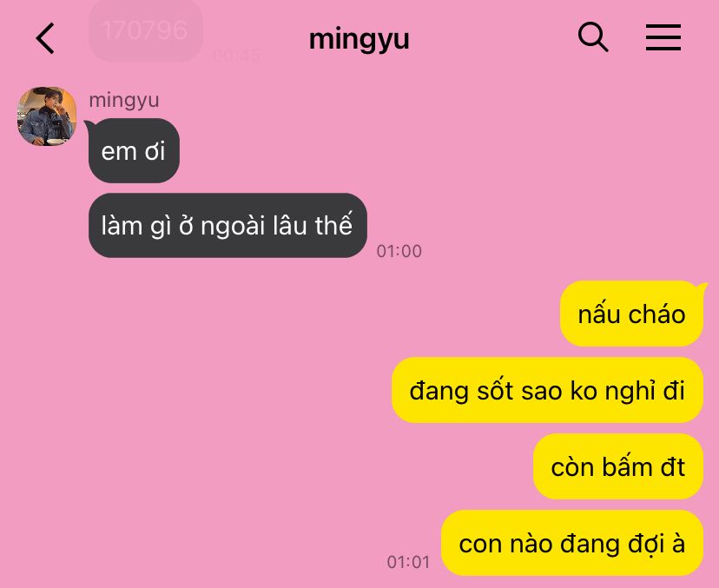This screenshot has width=719, height=588.
Task: Select the 'nấu cháo' yellow bubble
Action: (x=632, y=314)
